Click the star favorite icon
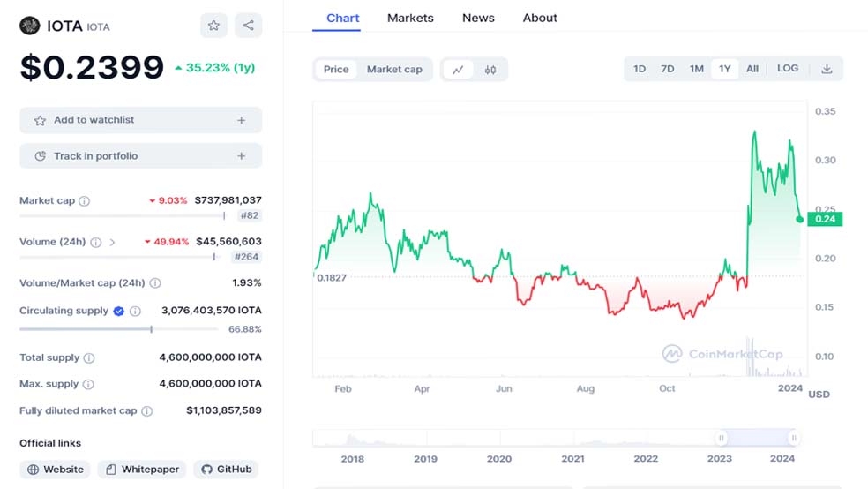Image resolution: width=868 pixels, height=489 pixels. [x=213, y=26]
